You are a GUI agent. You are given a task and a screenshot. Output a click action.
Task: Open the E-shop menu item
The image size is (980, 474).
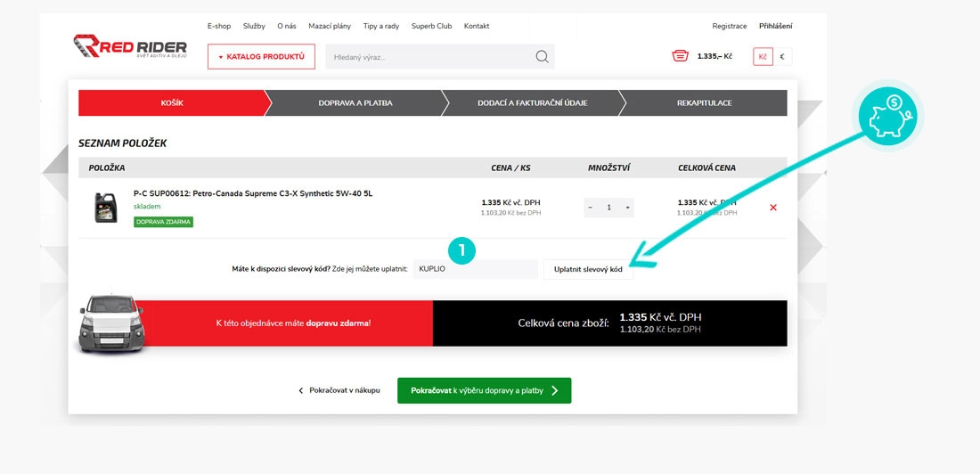coord(219,26)
